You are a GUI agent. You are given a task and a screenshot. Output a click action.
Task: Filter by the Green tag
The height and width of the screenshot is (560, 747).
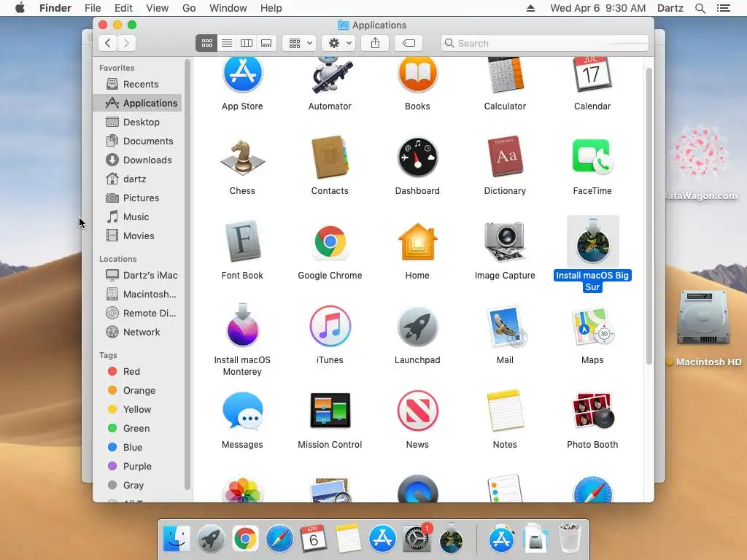137,429
